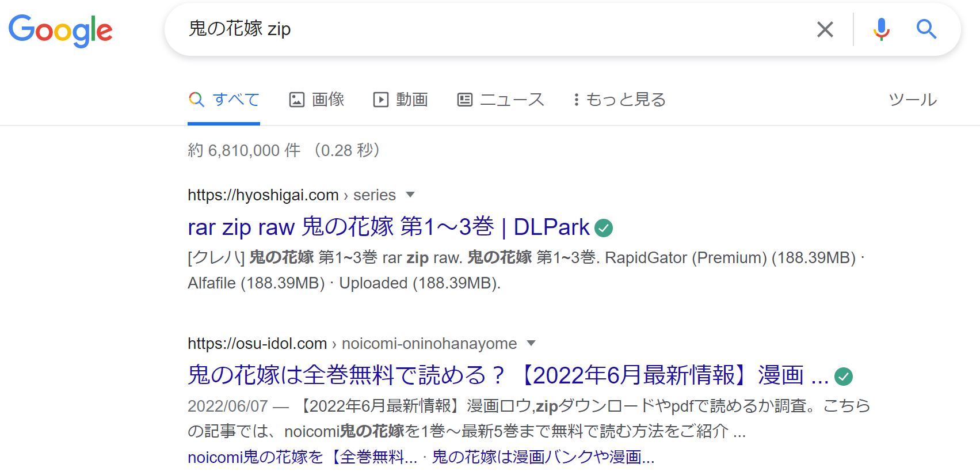980x475 pixels.
Task: Expand the dropdown arrow beside hyoshigai.com › series
Action: [x=410, y=195]
